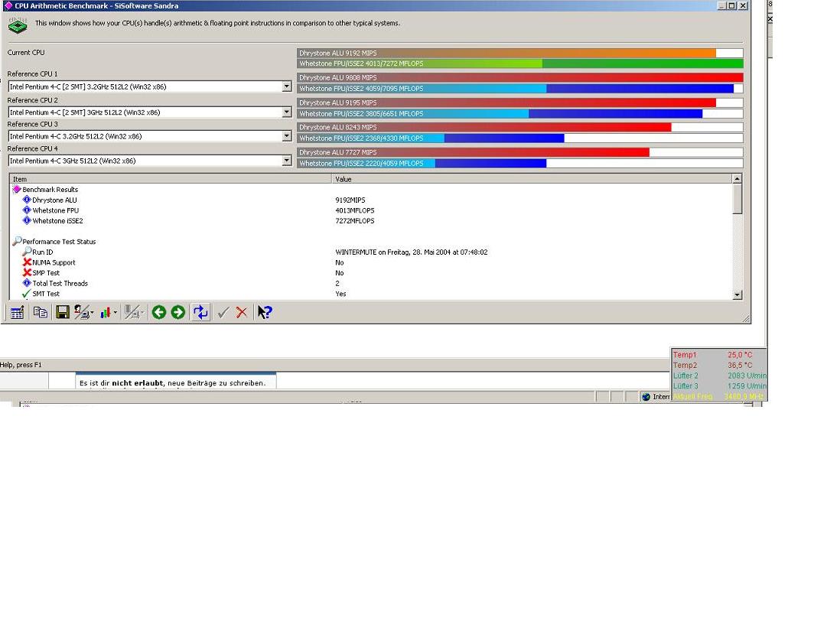Select the Dhrystone ALU result row

370,200
